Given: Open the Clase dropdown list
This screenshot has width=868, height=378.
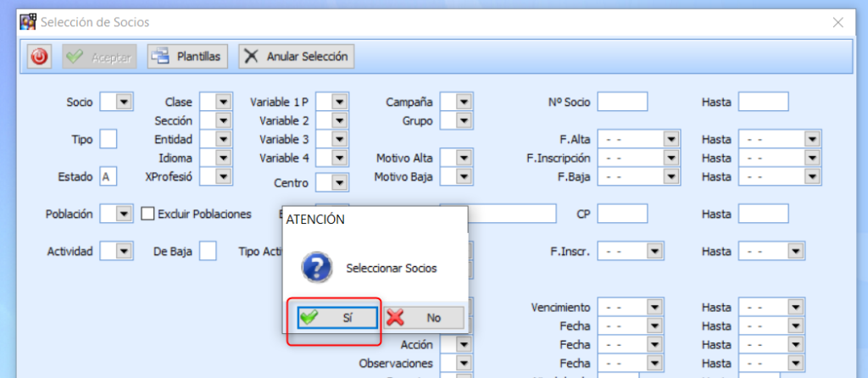Looking at the screenshot, I should pos(223,102).
